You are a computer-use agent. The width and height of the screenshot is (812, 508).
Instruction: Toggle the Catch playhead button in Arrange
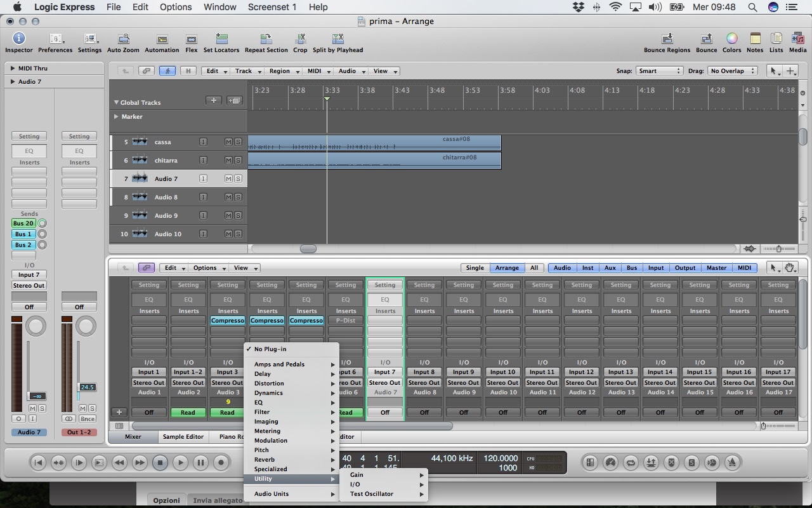pos(167,71)
